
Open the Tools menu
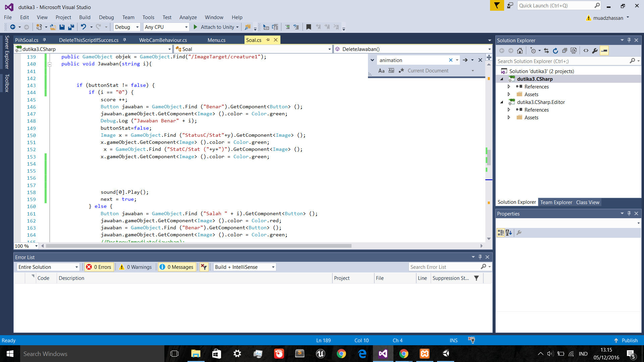(148, 17)
